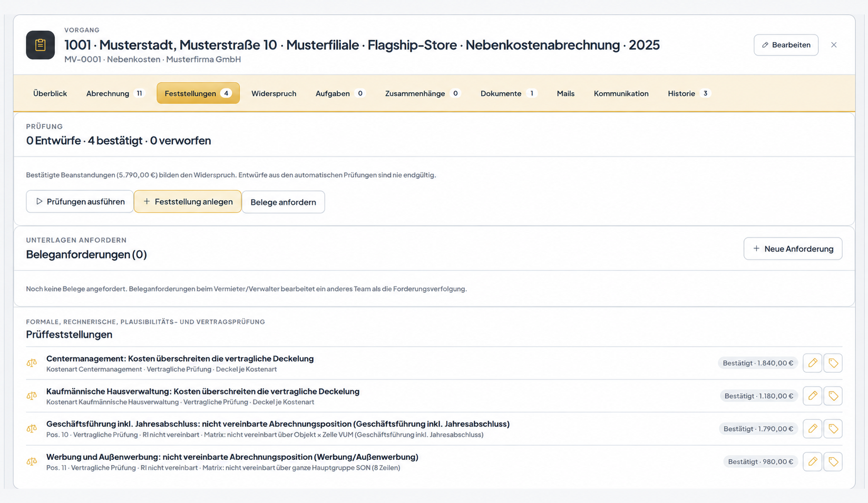Viewport: 868px width, 503px height.
Task: Run checks via Prüfungen ausführen
Action: point(80,202)
